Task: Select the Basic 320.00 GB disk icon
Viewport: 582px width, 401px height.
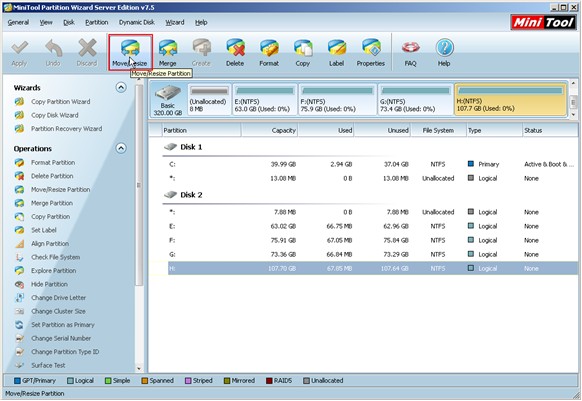Action: (x=168, y=100)
